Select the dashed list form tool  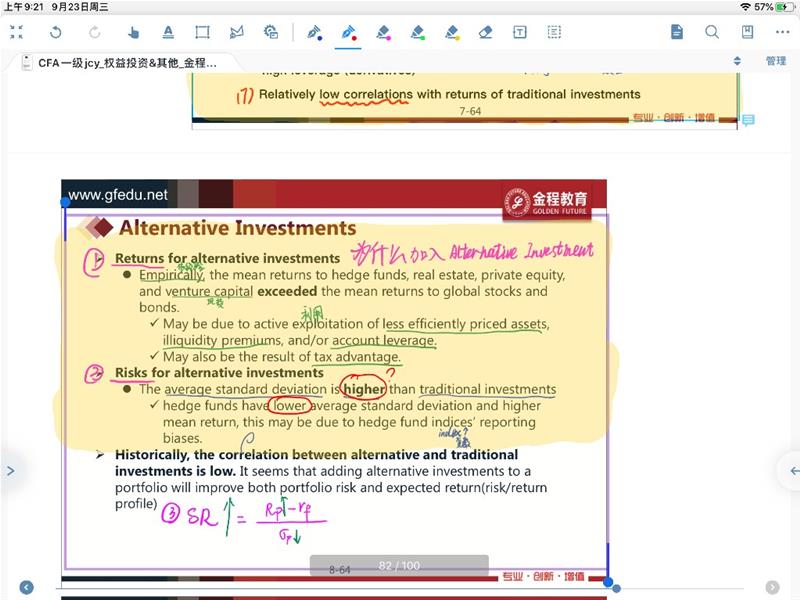[x=554, y=32]
